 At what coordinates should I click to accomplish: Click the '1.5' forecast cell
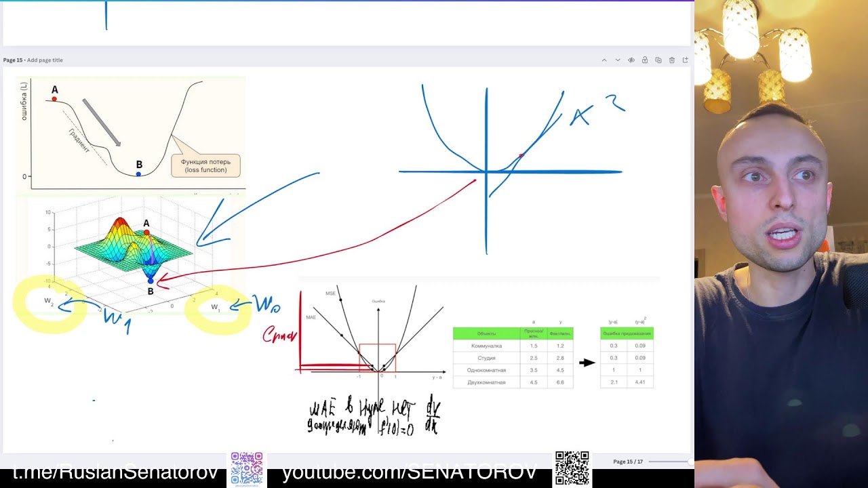click(x=533, y=346)
